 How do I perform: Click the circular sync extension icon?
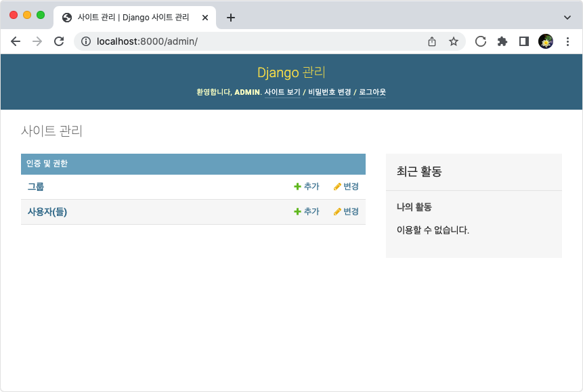point(480,41)
